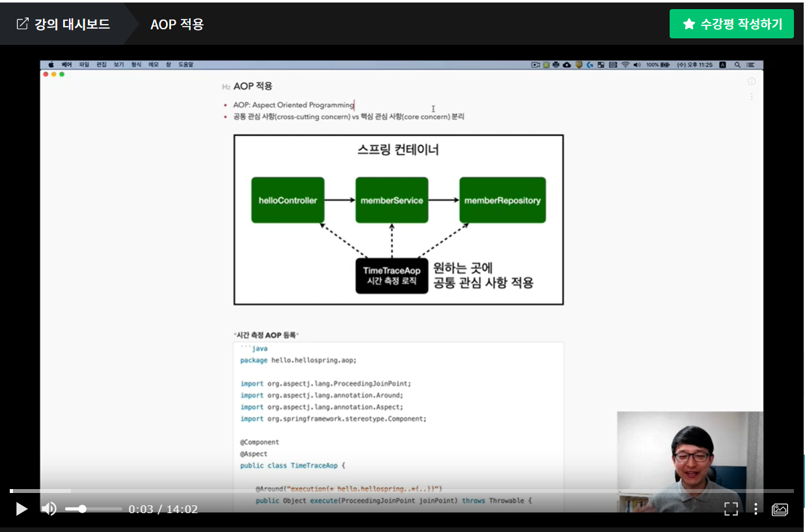Image resolution: width=805 pixels, height=532 pixels.
Task: Click the screen recording camera menu bar icon
Action: tap(536, 65)
